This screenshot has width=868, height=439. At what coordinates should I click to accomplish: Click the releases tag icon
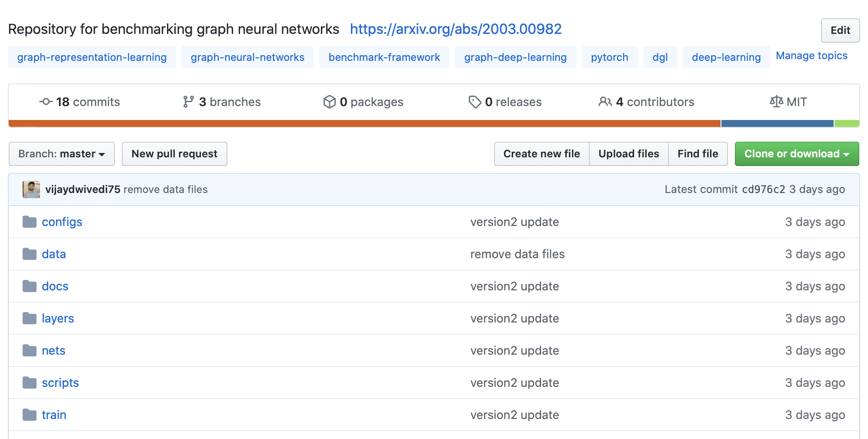[474, 102]
